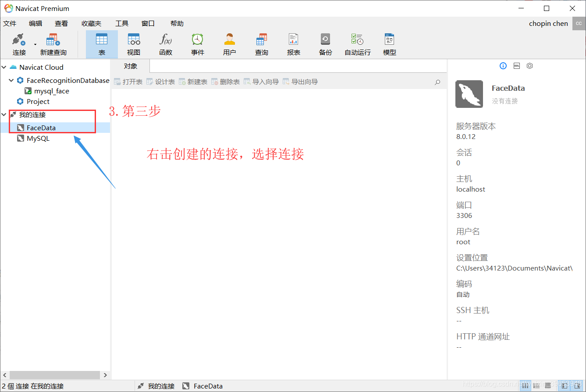Viewport: 586px width, 392px height.
Task: Open the Report (报表) toolbar item
Action: tap(294, 44)
